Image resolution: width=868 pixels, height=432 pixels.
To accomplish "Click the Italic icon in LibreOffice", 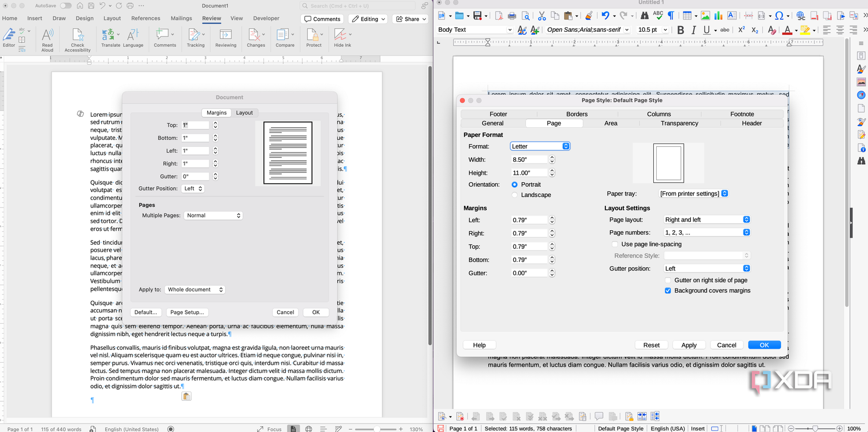I will point(694,30).
